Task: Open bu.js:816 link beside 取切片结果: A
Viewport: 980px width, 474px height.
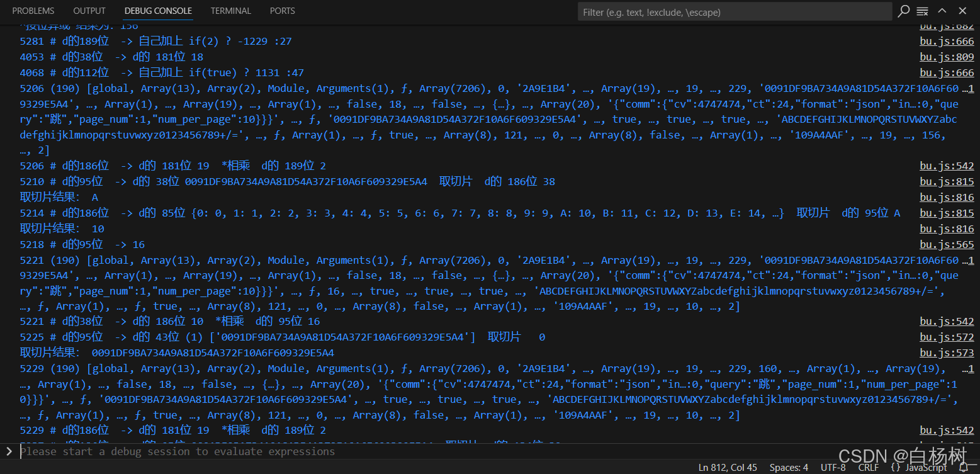Action: pyautogui.click(x=947, y=197)
